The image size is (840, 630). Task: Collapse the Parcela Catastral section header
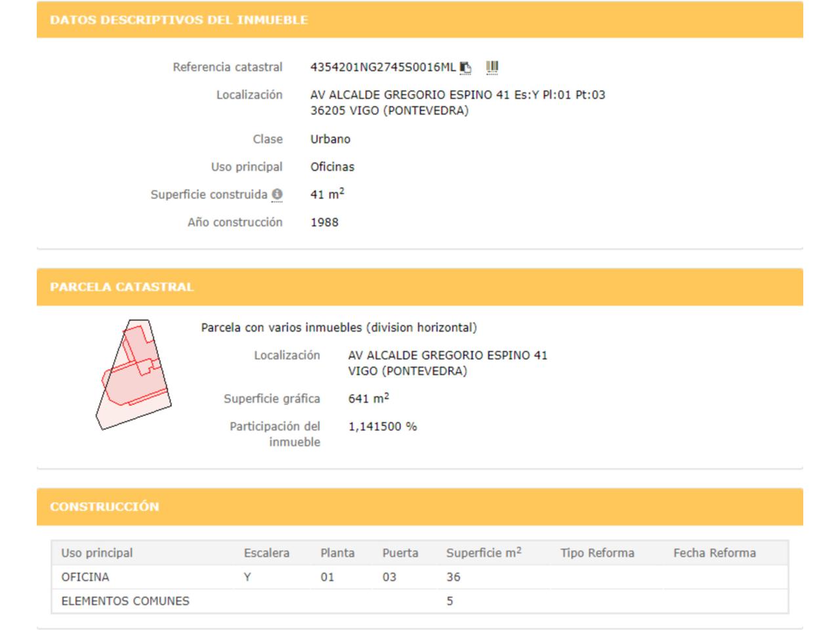[121, 287]
